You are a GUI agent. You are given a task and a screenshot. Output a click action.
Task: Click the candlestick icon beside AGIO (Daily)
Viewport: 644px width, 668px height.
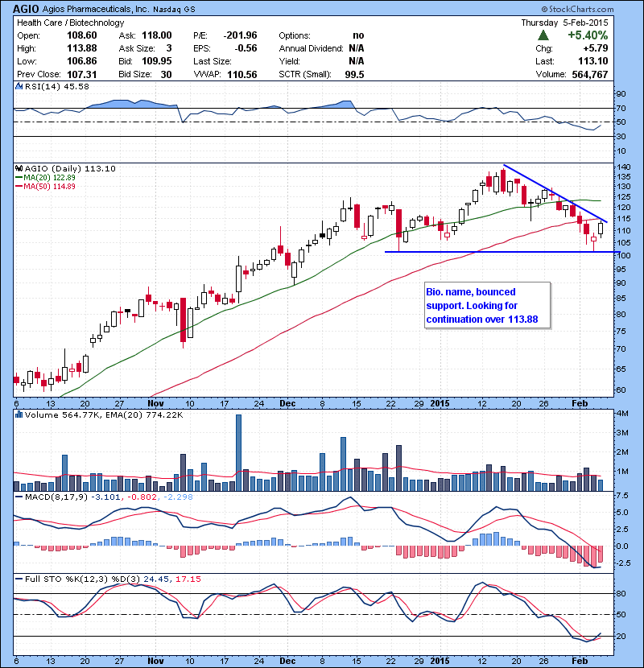pyautogui.click(x=19, y=168)
